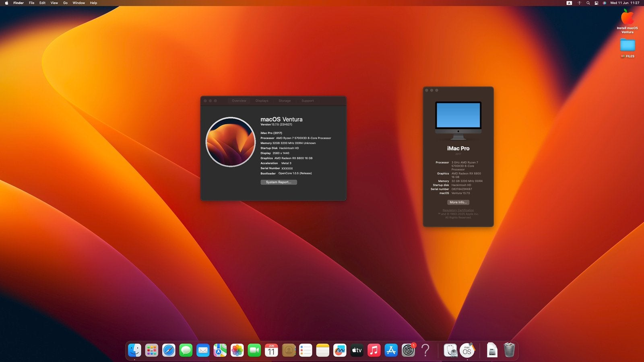Image resolution: width=644 pixels, height=362 pixels.
Task: Open System Settings with the red badge
Action: [x=408, y=350]
